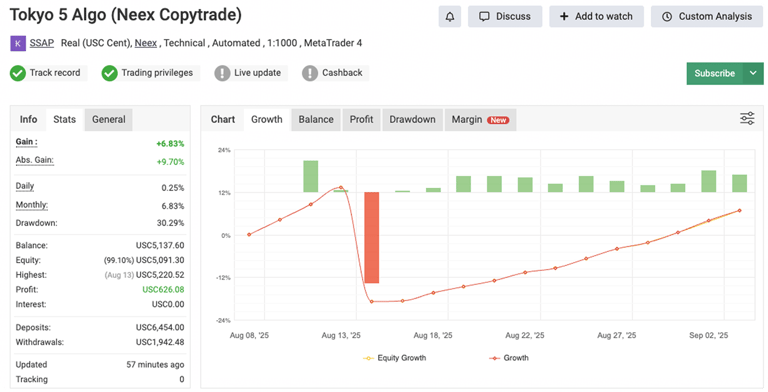The height and width of the screenshot is (392, 768).
Task: Click the USC0.00 interest value
Action: 168,304
